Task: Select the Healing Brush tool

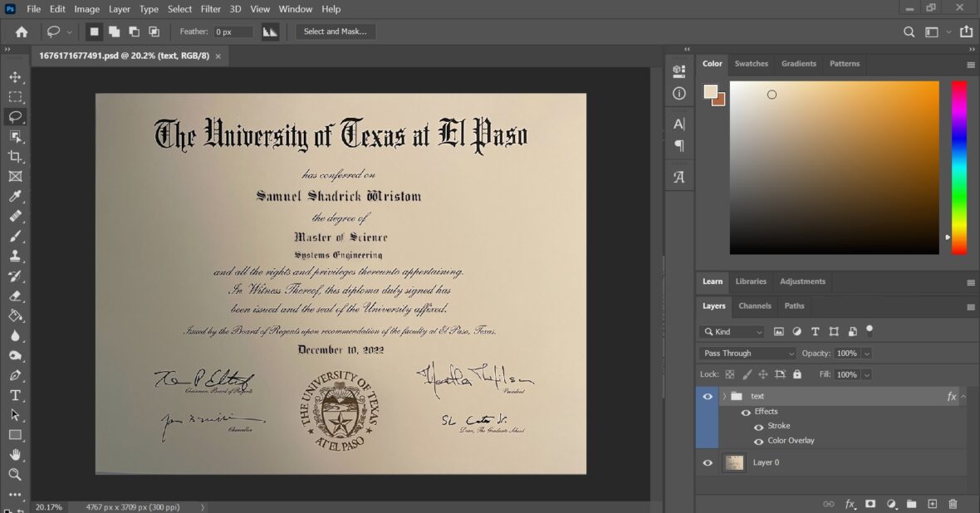Action: coord(15,216)
